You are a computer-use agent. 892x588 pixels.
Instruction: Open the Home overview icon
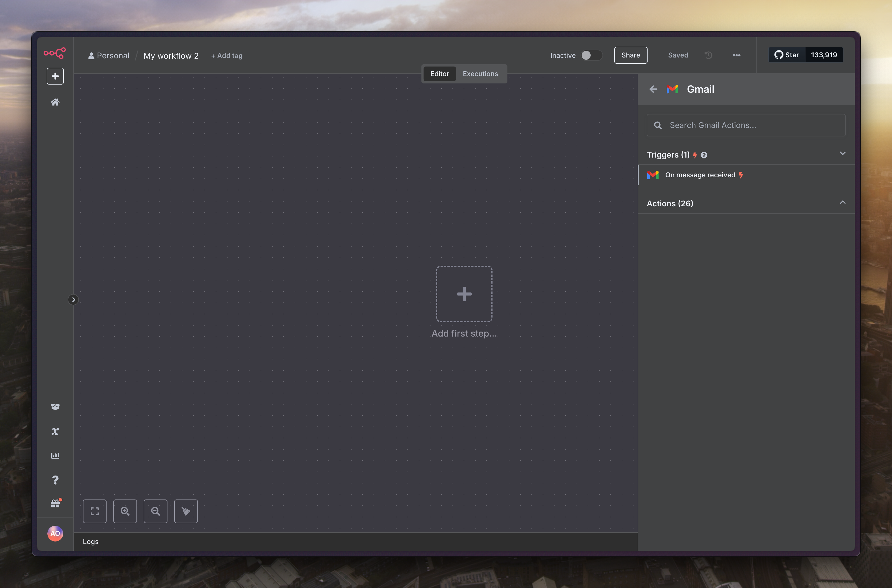coord(55,102)
